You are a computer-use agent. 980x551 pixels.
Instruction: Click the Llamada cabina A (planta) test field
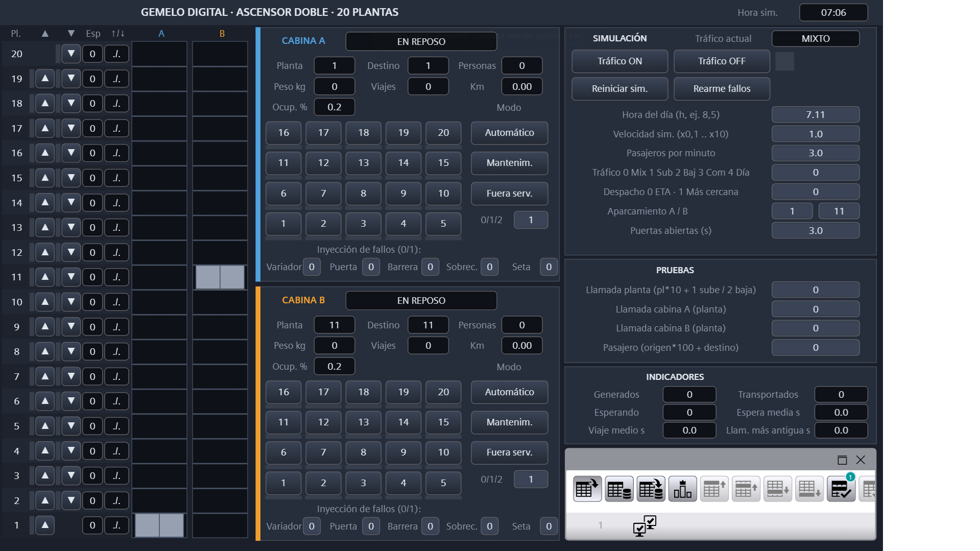coord(815,309)
